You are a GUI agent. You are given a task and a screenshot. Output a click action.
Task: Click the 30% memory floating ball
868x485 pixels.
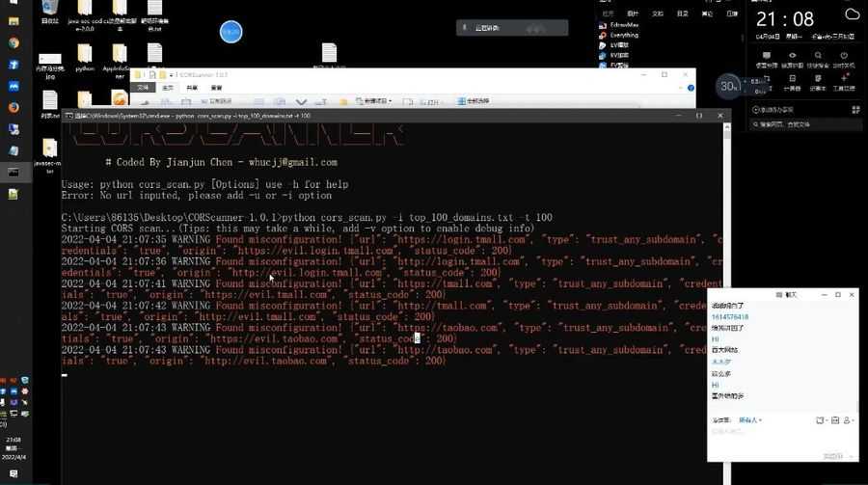coord(728,87)
